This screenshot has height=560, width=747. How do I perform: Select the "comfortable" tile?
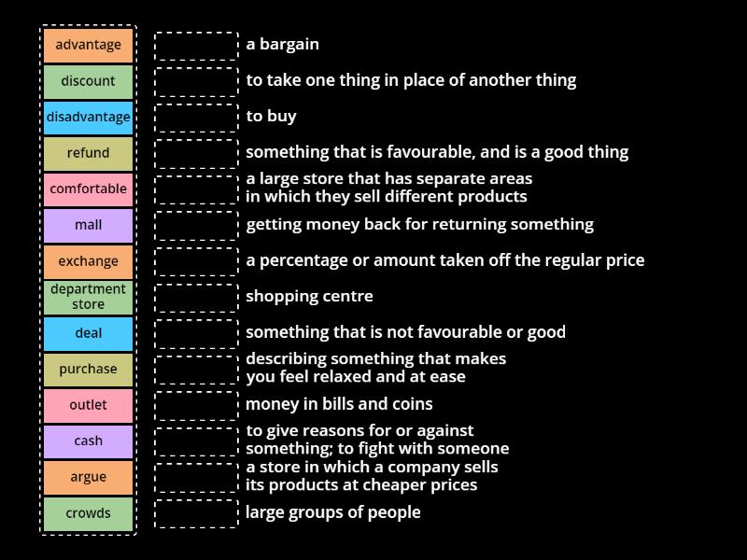[x=88, y=189]
